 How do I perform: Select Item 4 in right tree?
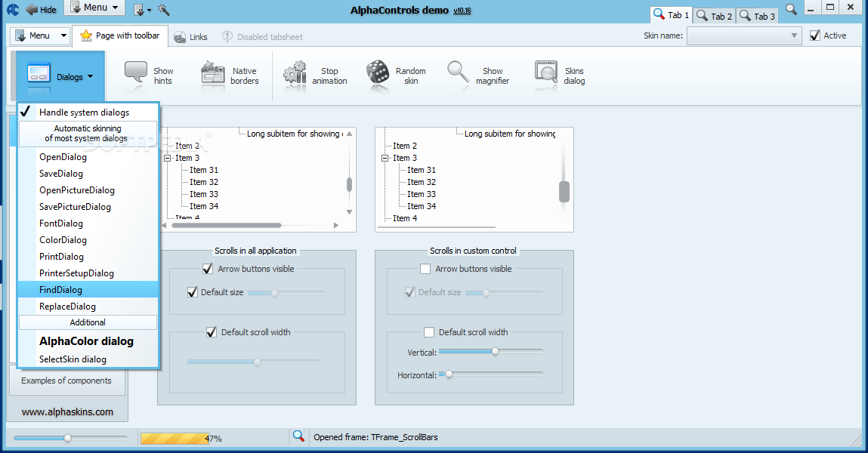point(405,218)
